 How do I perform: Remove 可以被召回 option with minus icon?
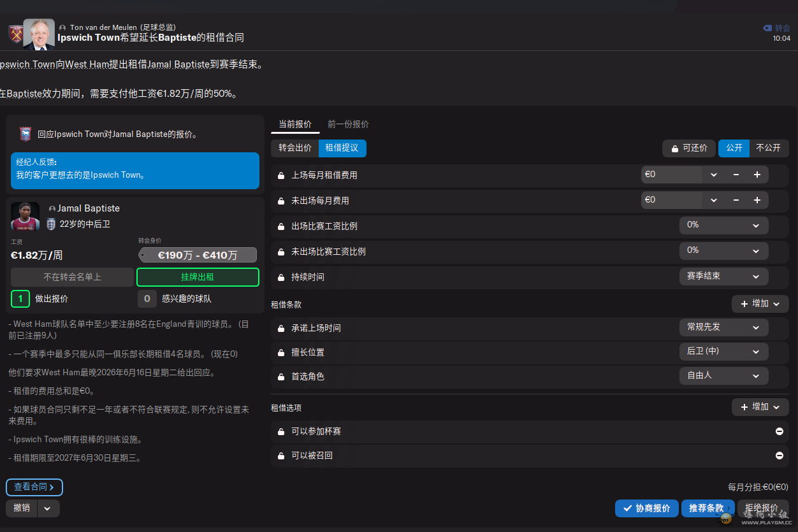(779, 456)
